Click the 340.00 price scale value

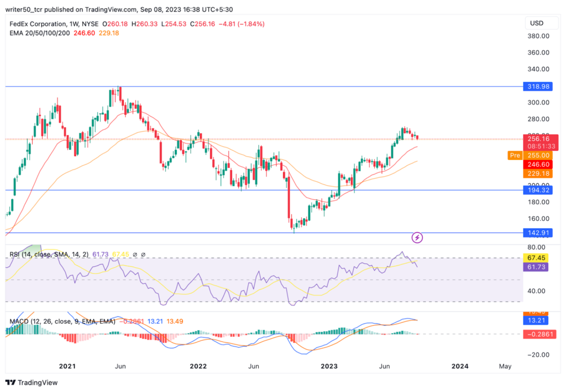pyautogui.click(x=538, y=69)
